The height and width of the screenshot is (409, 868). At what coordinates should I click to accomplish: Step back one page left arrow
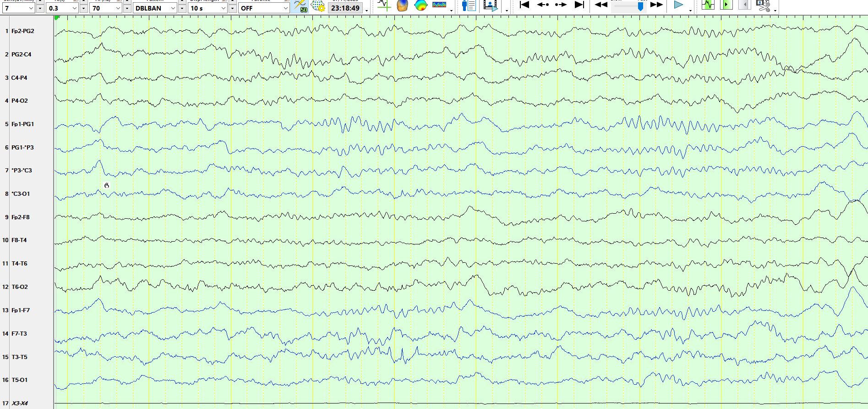[543, 5]
